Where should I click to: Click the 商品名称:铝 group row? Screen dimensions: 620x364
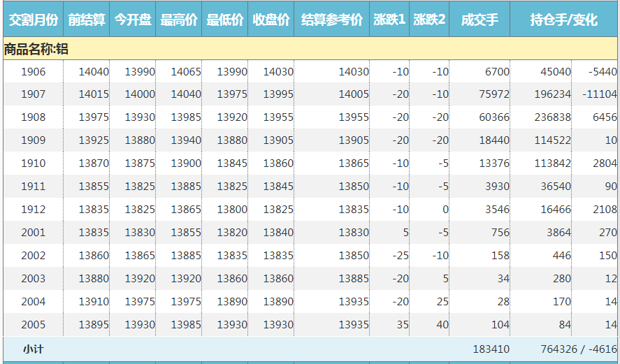(x=36, y=49)
